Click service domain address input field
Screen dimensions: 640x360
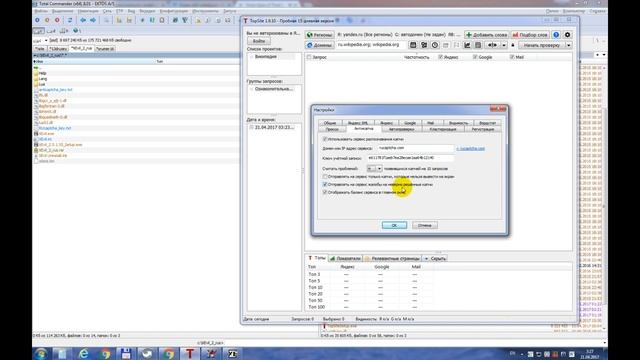click(x=415, y=149)
